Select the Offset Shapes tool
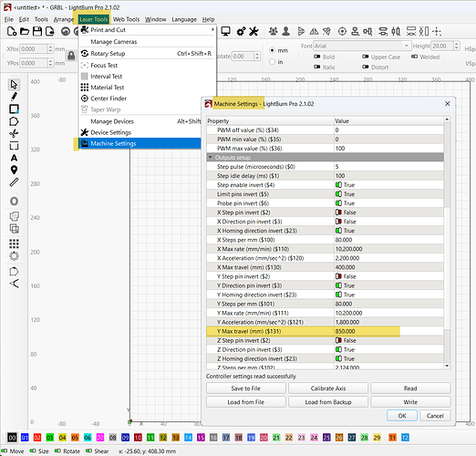The width and height of the screenshot is (476, 456). 14,202
